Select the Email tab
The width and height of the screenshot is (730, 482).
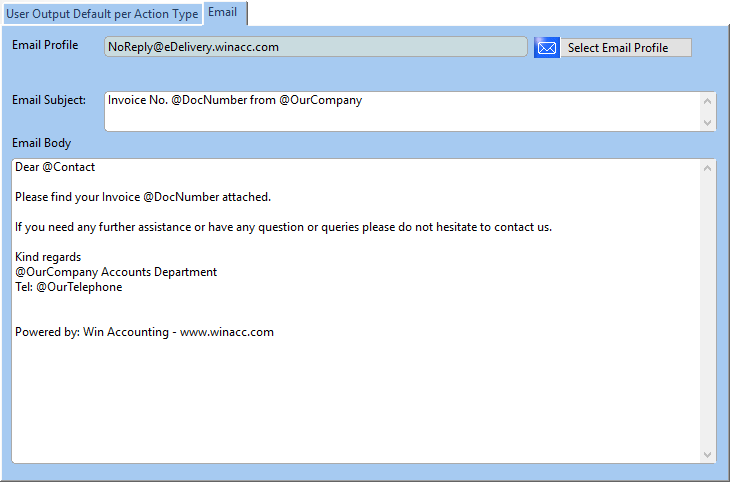pos(223,13)
